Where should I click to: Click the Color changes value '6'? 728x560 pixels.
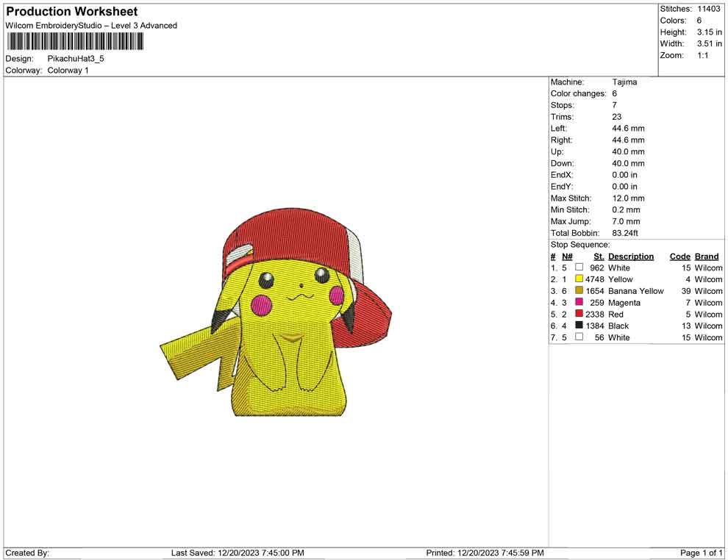click(615, 94)
